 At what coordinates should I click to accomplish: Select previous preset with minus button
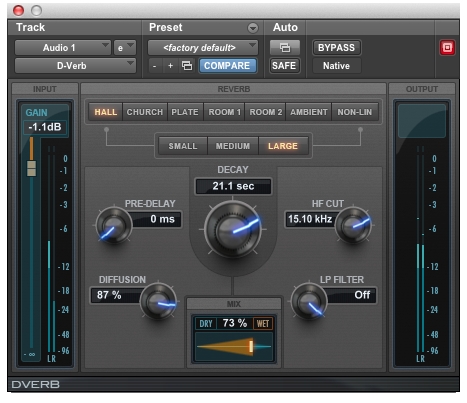(154, 66)
